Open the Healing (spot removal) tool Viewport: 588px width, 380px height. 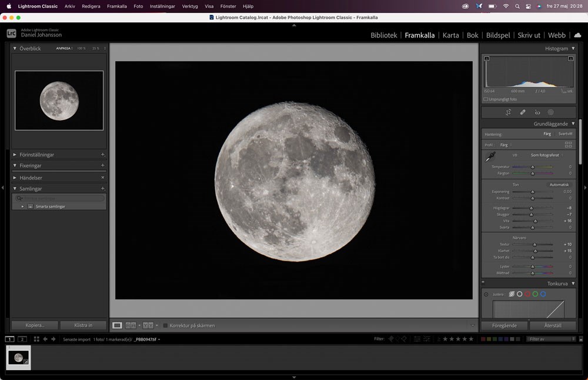(x=523, y=112)
